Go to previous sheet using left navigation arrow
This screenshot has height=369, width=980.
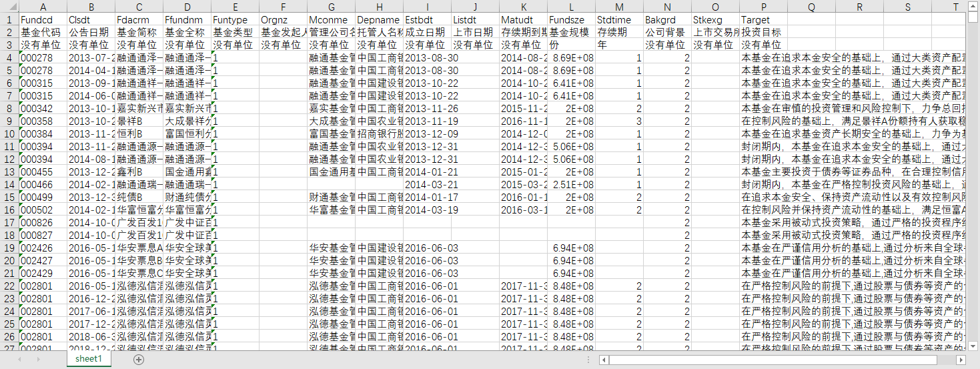coord(20,359)
